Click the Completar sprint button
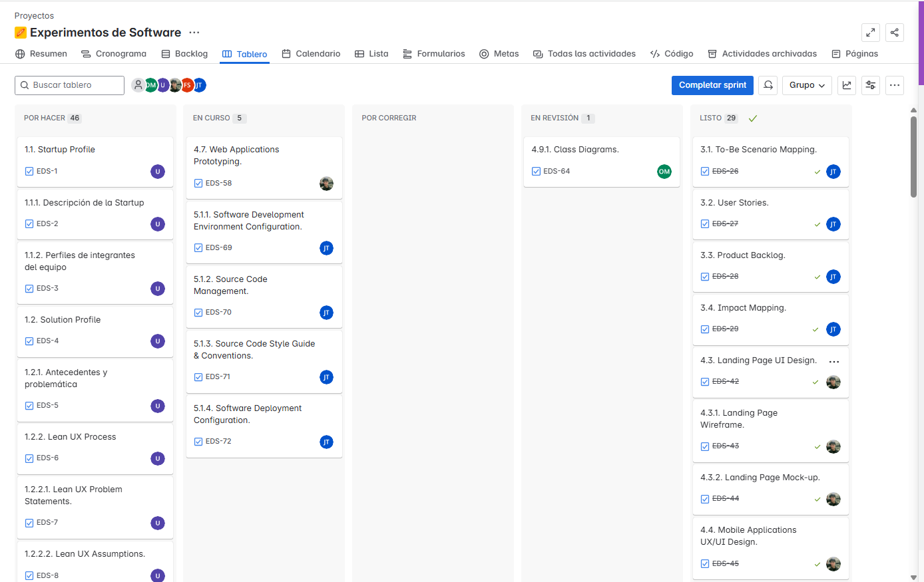924x582 pixels. coord(712,85)
